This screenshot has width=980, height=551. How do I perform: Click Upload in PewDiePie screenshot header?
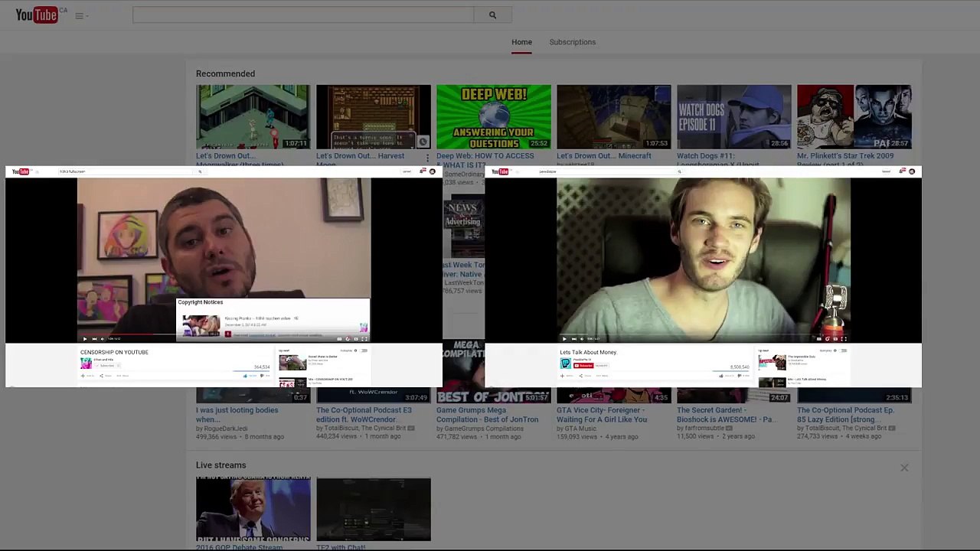[x=887, y=171]
